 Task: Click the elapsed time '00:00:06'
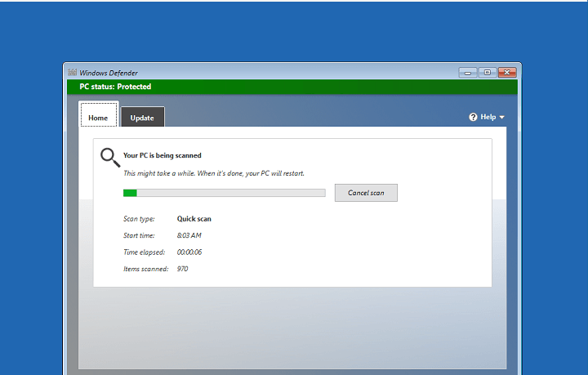click(189, 252)
